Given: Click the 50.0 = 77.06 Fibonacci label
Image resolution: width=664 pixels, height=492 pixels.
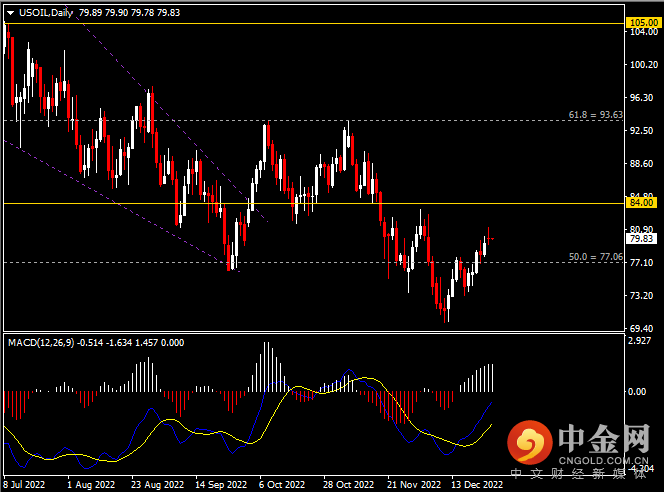Looking at the screenshot, I should [595, 257].
